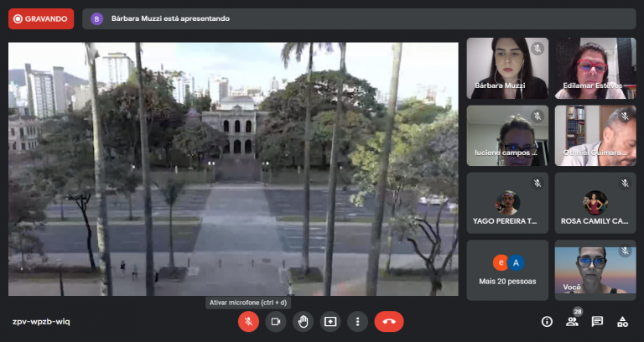Raise your hand in the meeting
The width and height of the screenshot is (644, 342).
pyautogui.click(x=303, y=321)
